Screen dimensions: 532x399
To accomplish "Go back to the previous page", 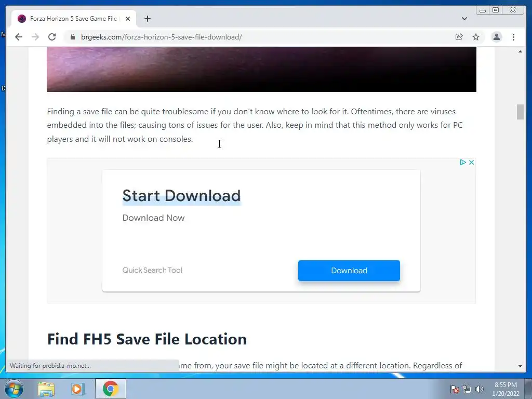I will pyautogui.click(x=19, y=37).
